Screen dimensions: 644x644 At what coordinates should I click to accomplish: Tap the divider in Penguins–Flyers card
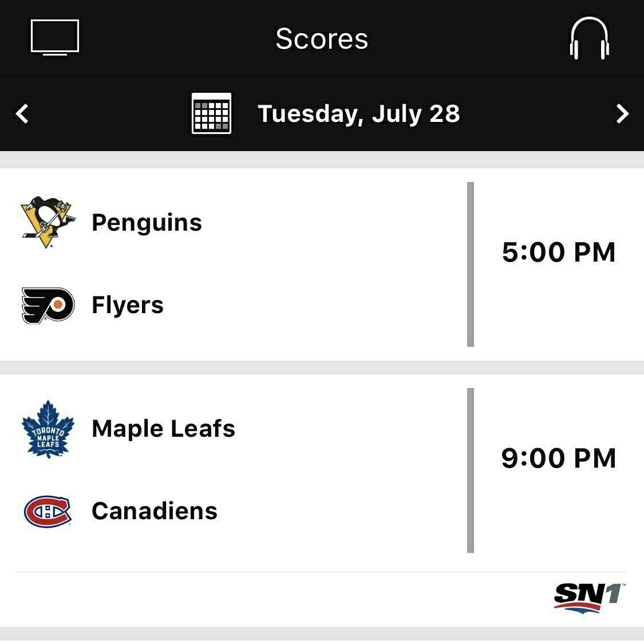471,264
